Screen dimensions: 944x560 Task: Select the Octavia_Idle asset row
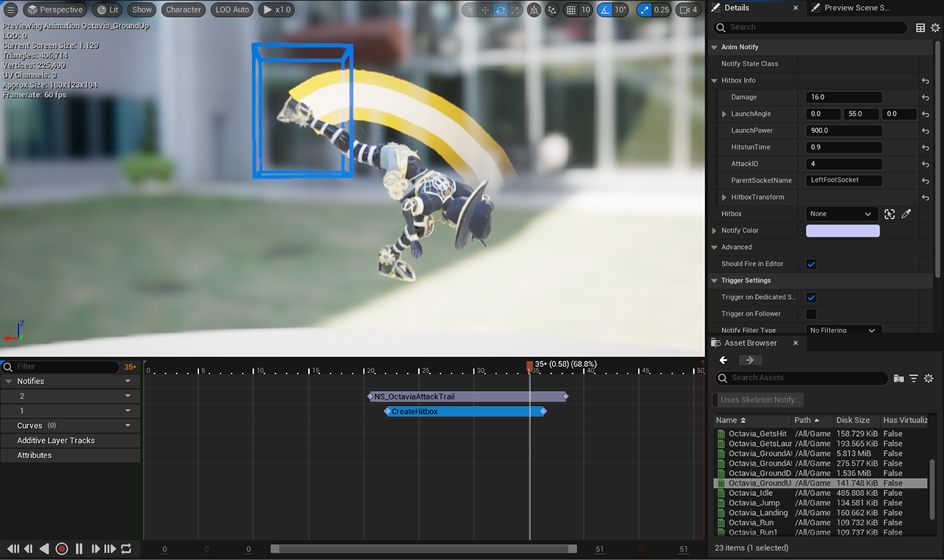(820, 493)
